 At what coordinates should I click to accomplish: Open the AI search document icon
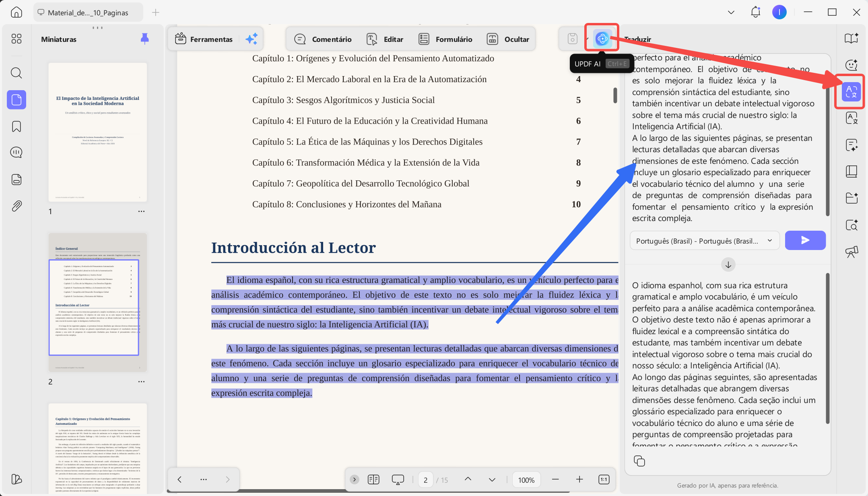[852, 225]
